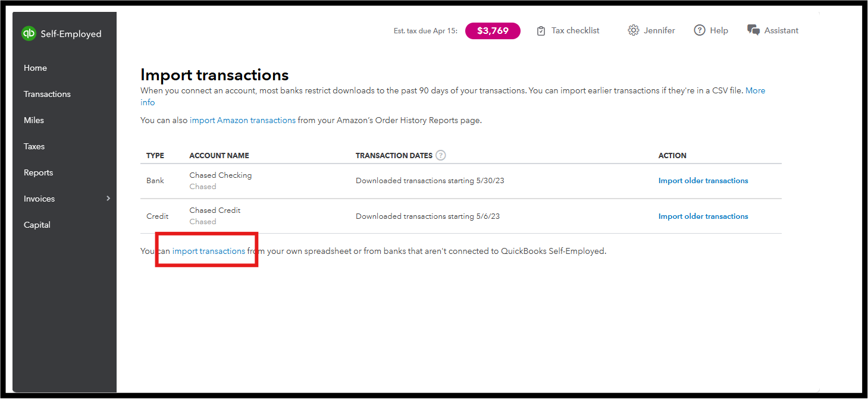This screenshot has height=399, width=868.
Task: Open Miles in the sidebar
Action: click(x=34, y=120)
